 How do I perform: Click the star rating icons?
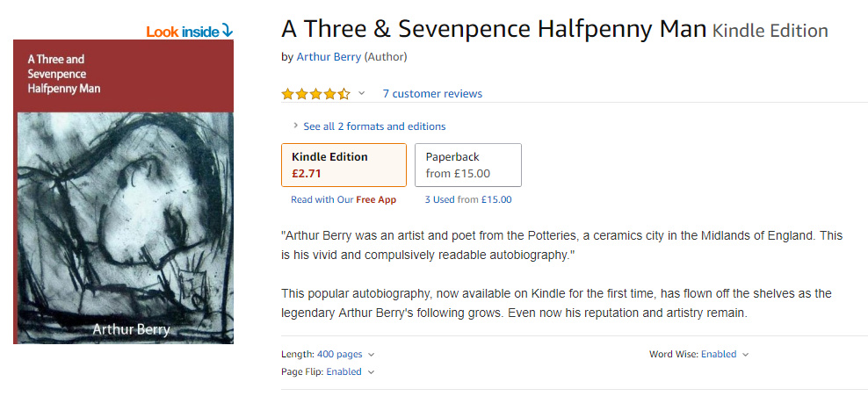point(315,94)
